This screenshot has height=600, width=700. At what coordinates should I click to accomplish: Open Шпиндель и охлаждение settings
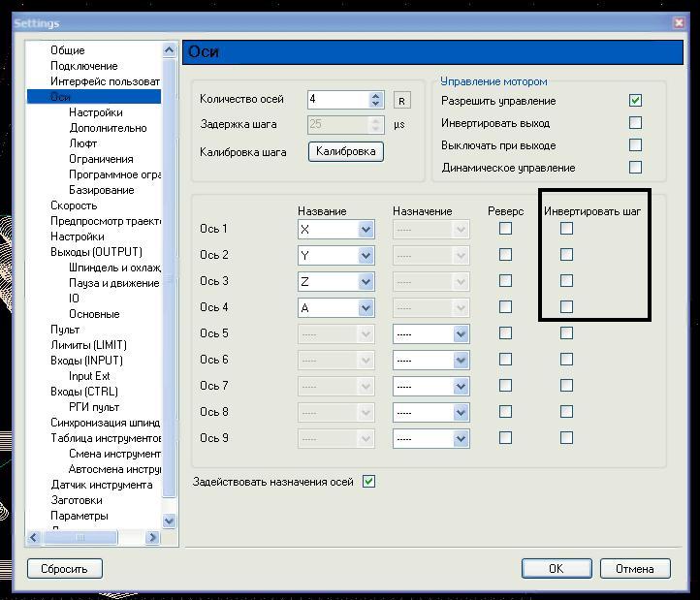pyautogui.click(x=114, y=268)
